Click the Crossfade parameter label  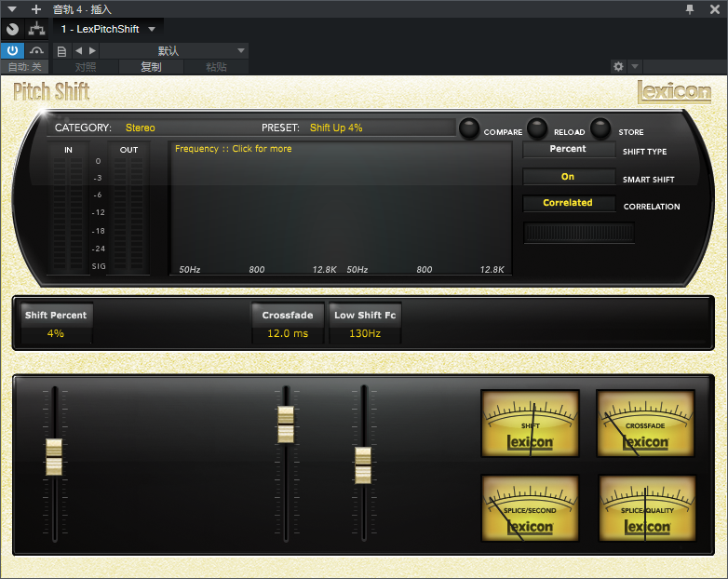click(288, 315)
